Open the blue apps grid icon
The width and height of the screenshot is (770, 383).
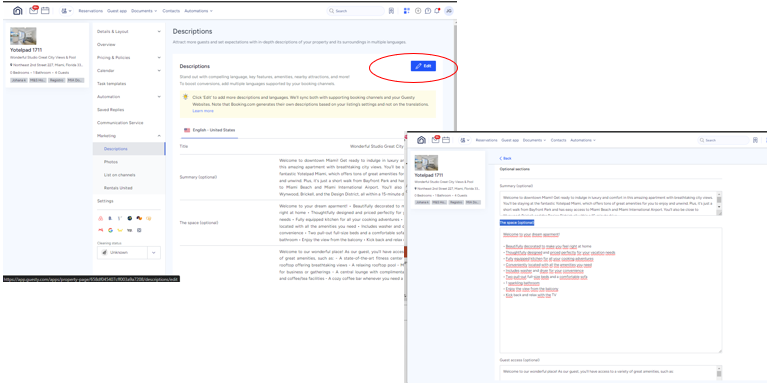point(407,11)
